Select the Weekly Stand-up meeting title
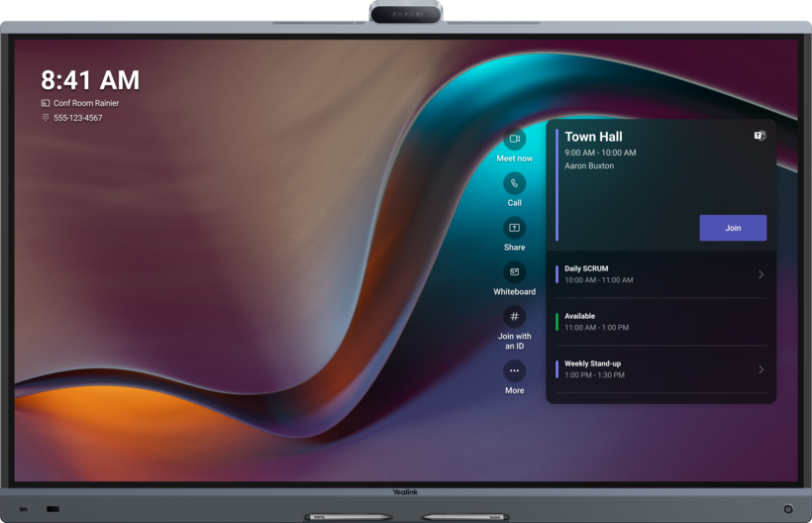The image size is (812, 523). pyautogui.click(x=592, y=364)
